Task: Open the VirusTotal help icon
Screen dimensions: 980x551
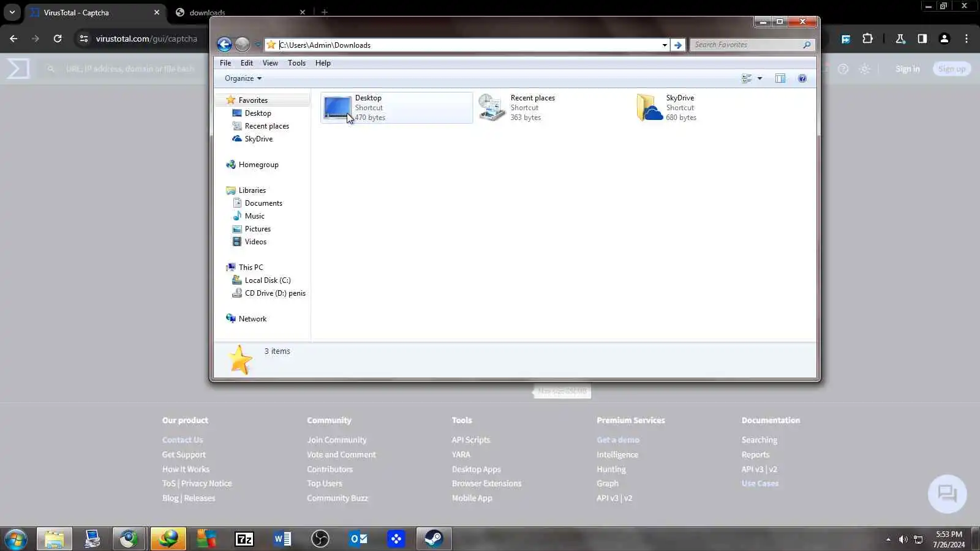Action: click(843, 69)
